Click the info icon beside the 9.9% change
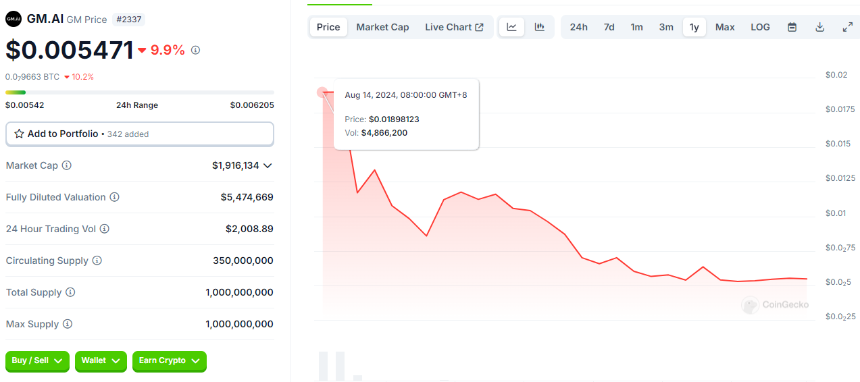The height and width of the screenshot is (382, 860). point(195,50)
